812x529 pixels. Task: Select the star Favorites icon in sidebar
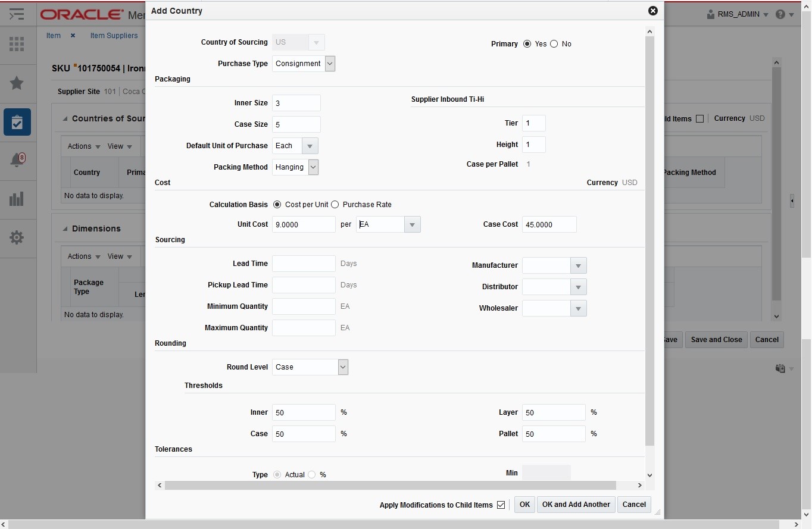[17, 83]
